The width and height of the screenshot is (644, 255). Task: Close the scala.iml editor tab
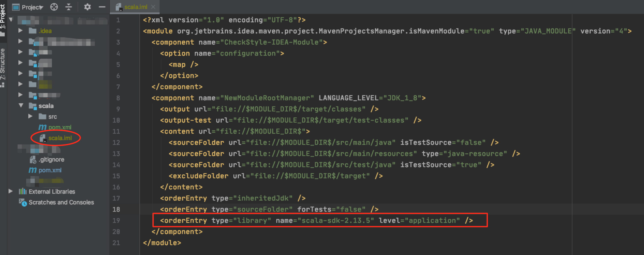pyautogui.click(x=153, y=7)
